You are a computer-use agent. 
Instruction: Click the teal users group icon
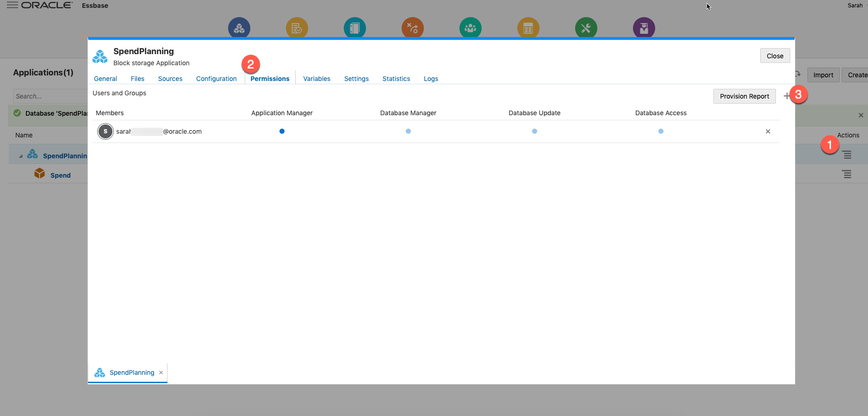click(x=470, y=28)
